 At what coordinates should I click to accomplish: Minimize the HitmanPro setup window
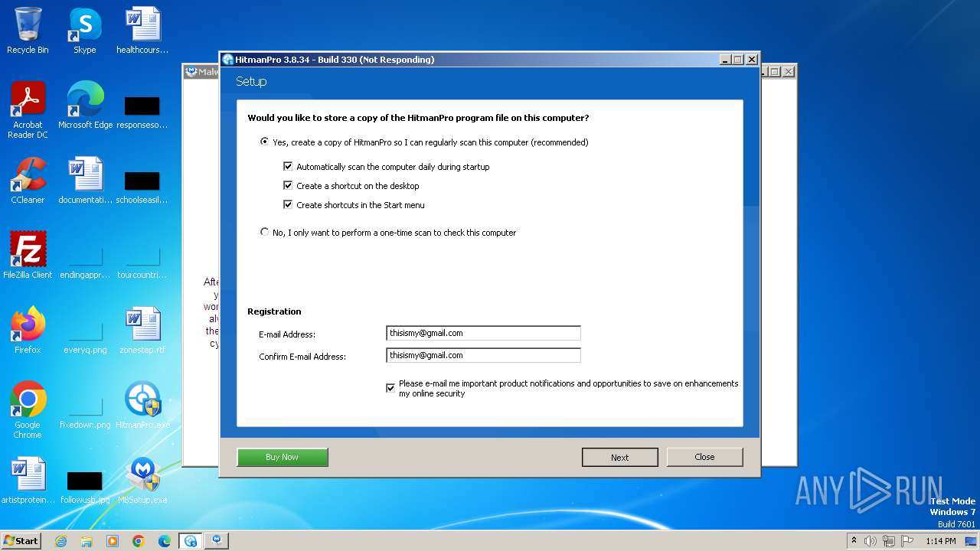[725, 60]
